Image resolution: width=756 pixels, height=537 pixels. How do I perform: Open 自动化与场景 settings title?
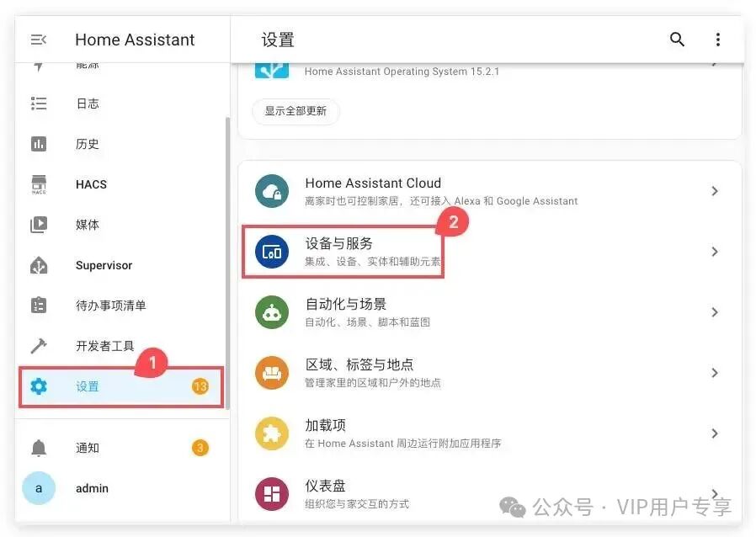click(x=346, y=304)
